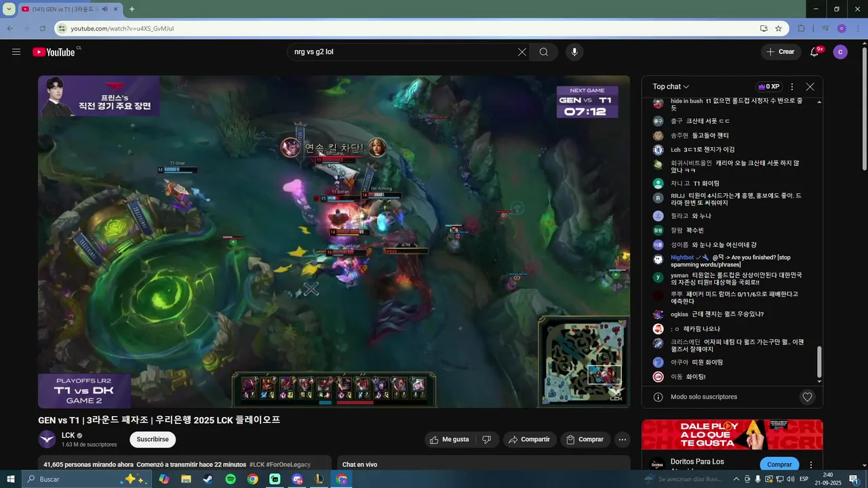Expand the Top chat mode dropdown

click(x=671, y=87)
